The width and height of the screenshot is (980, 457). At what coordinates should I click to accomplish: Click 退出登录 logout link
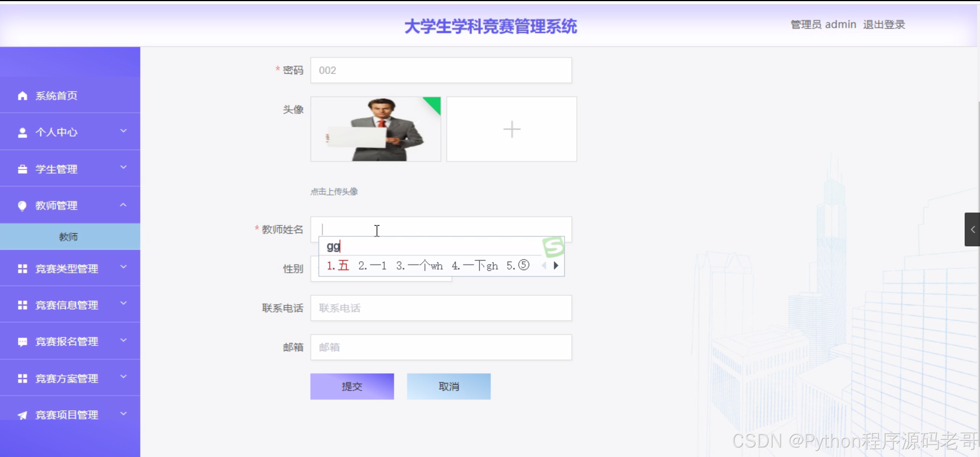pyautogui.click(x=884, y=25)
